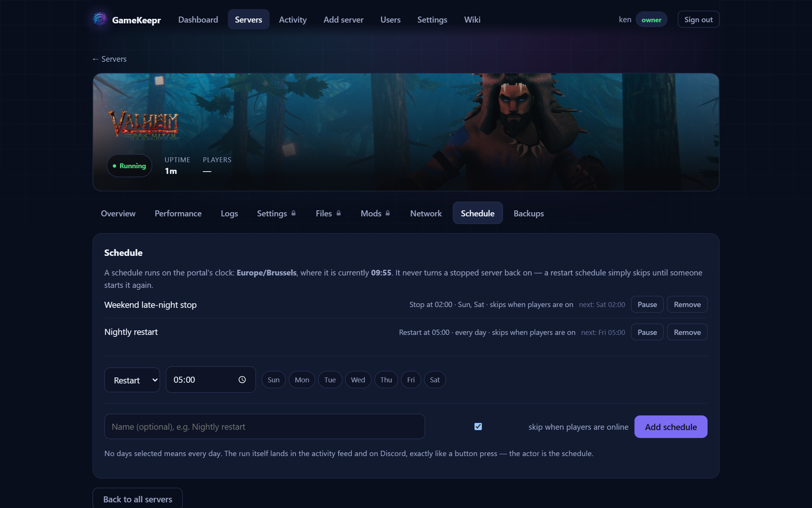
Task: Open top navigation Settings item
Action: click(432, 20)
